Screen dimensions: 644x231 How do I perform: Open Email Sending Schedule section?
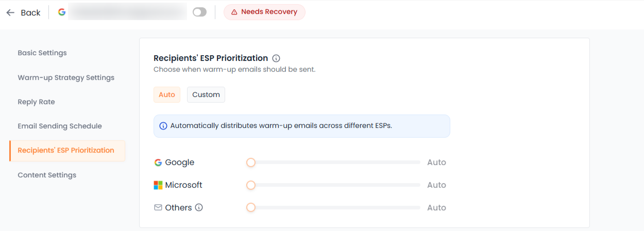(60, 126)
